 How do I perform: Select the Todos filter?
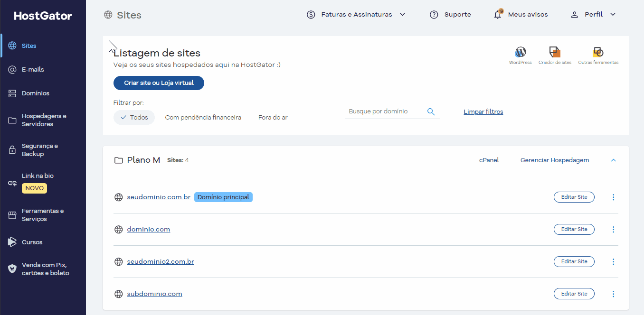point(134,117)
